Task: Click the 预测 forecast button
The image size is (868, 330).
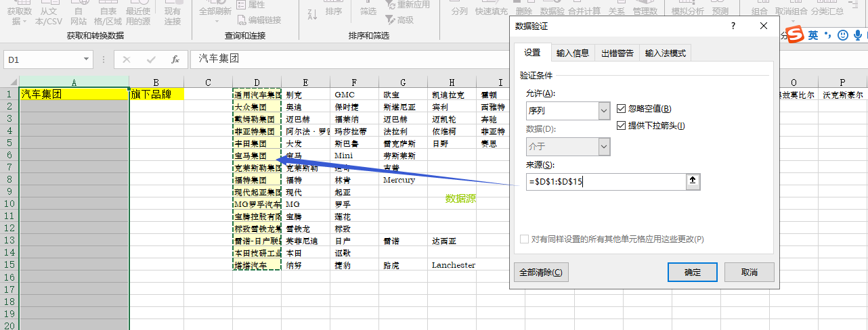Action: click(x=720, y=9)
